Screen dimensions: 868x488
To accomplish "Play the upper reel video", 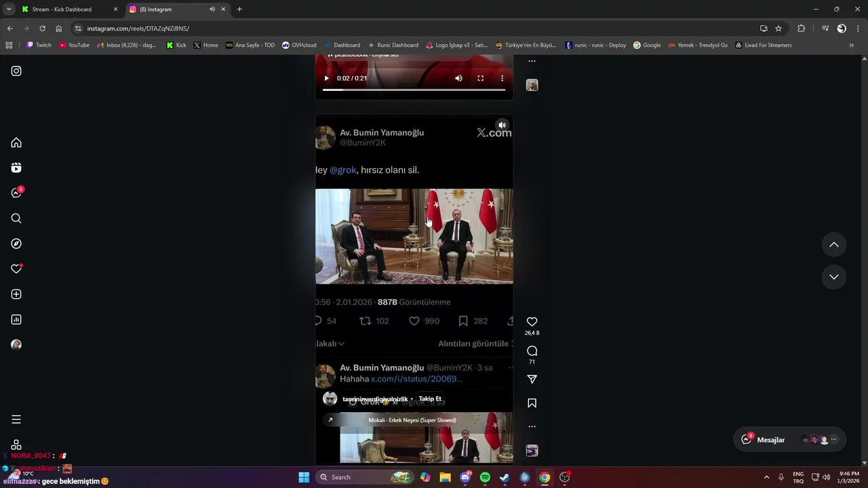I will 326,78.
